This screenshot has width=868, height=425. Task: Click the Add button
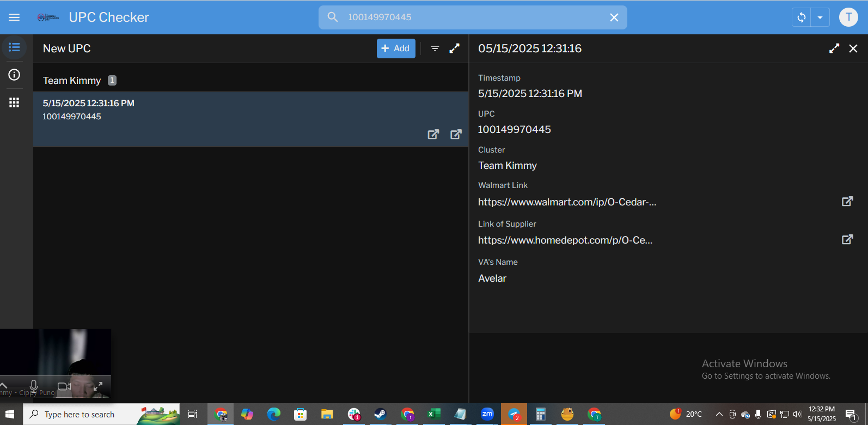(396, 48)
